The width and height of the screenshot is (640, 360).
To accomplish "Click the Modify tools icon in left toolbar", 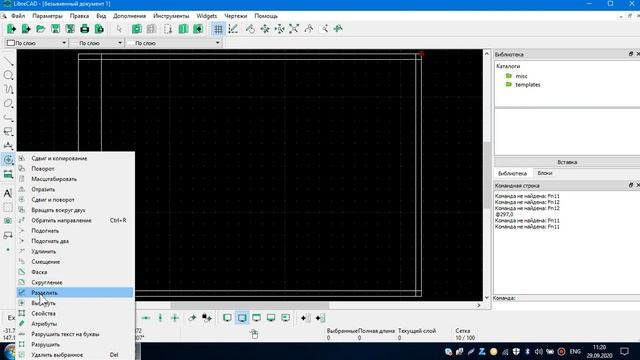I will [8, 160].
